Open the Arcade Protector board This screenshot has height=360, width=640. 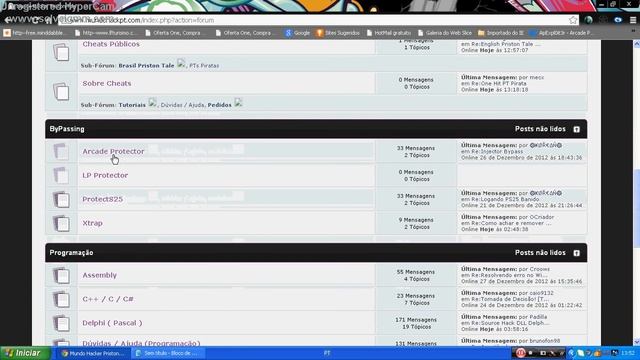coord(113,151)
